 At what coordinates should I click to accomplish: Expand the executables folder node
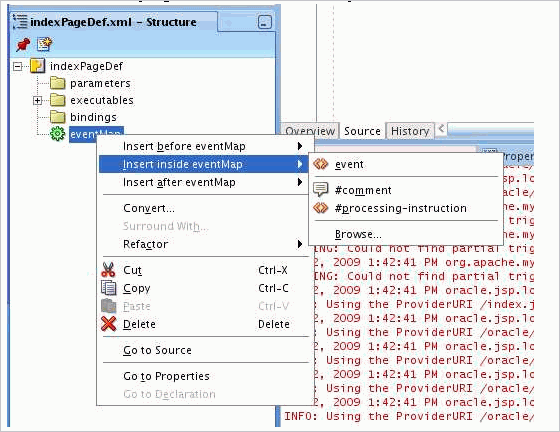(38, 101)
